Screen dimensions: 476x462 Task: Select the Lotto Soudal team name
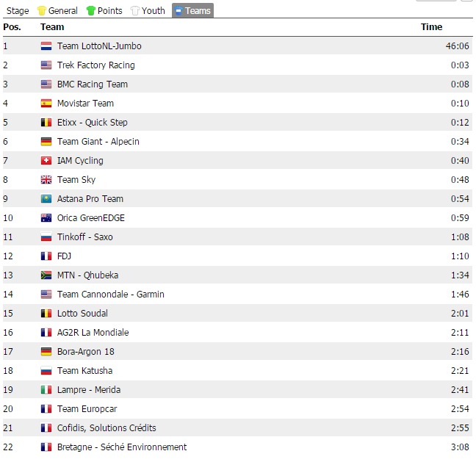[82, 314]
